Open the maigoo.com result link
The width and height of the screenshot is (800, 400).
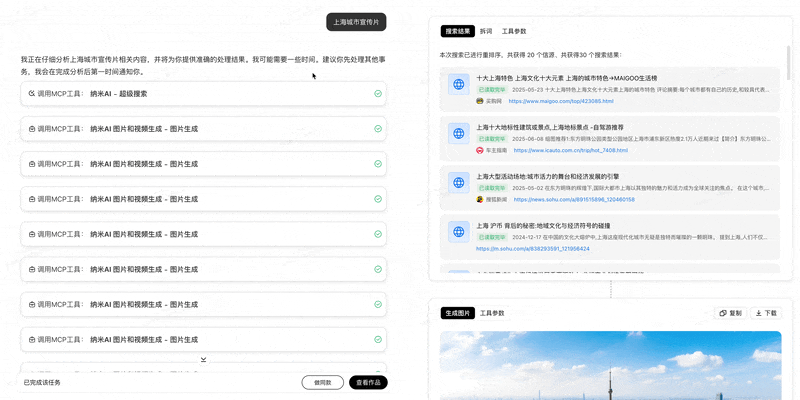click(x=561, y=101)
